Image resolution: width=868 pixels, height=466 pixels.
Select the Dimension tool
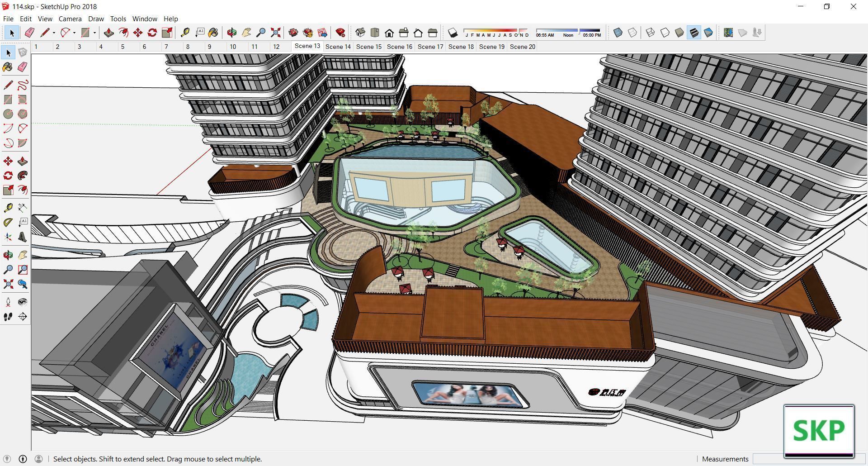pos(23,208)
